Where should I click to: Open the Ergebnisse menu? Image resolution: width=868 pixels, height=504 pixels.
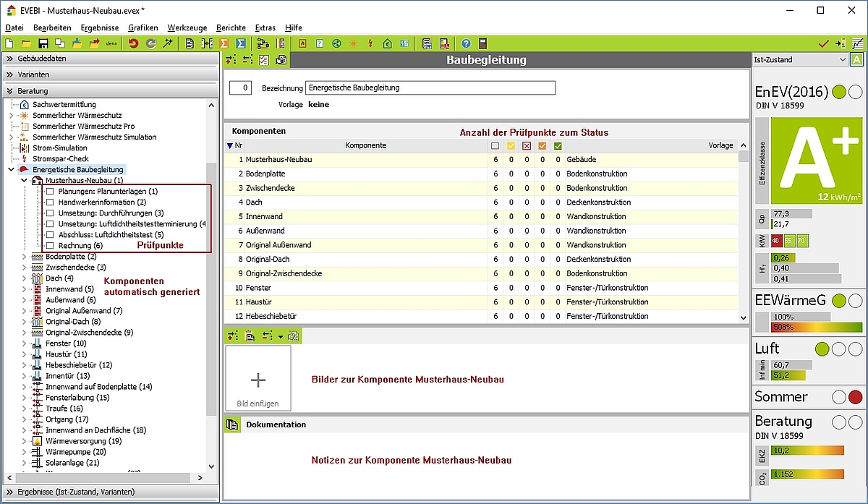click(x=100, y=27)
